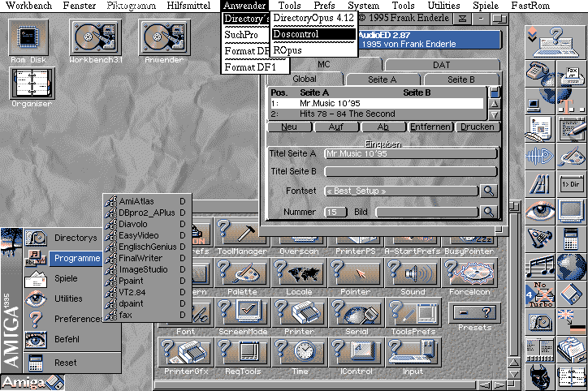Viewport: 588px width, 391px height.
Task: Choose Format DF1 menu entry
Action: pos(255,67)
